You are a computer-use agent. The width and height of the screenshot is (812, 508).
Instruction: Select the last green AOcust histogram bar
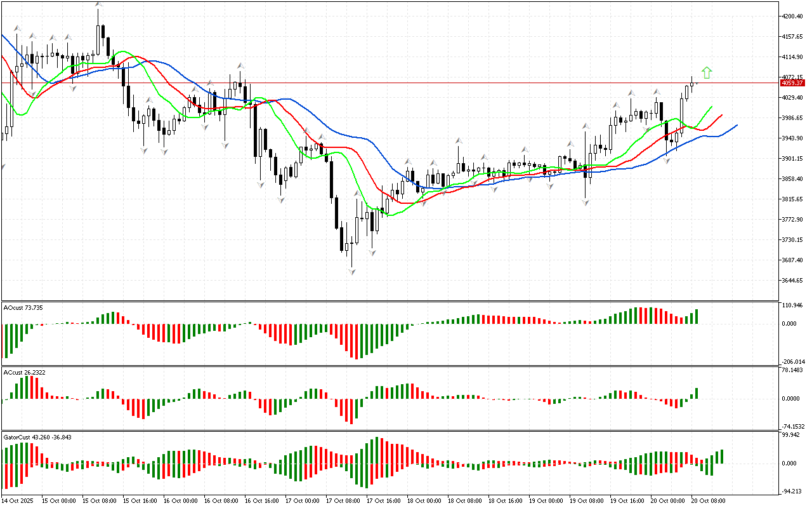click(x=696, y=316)
